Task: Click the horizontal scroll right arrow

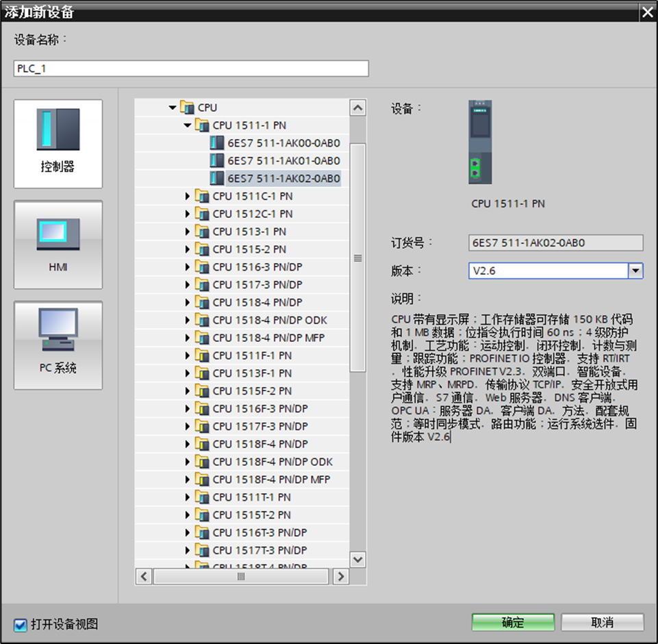Action: tap(341, 576)
